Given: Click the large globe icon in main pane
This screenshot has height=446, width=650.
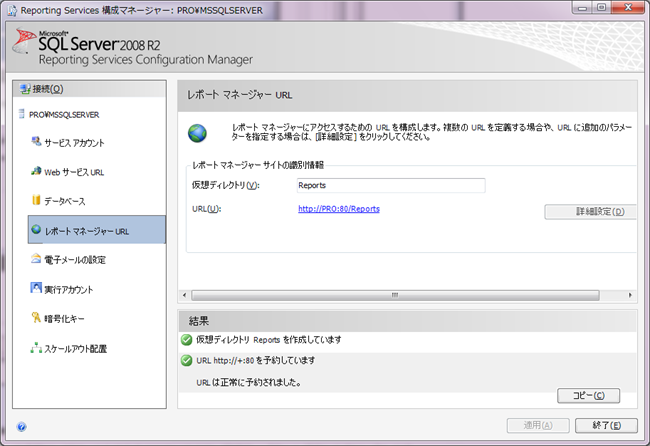Looking at the screenshot, I should (197, 133).
